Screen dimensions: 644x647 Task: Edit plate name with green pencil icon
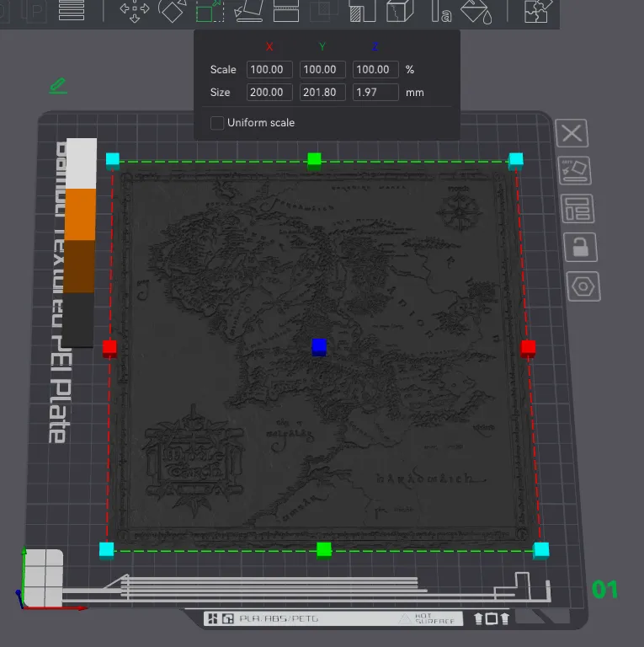pyautogui.click(x=58, y=85)
